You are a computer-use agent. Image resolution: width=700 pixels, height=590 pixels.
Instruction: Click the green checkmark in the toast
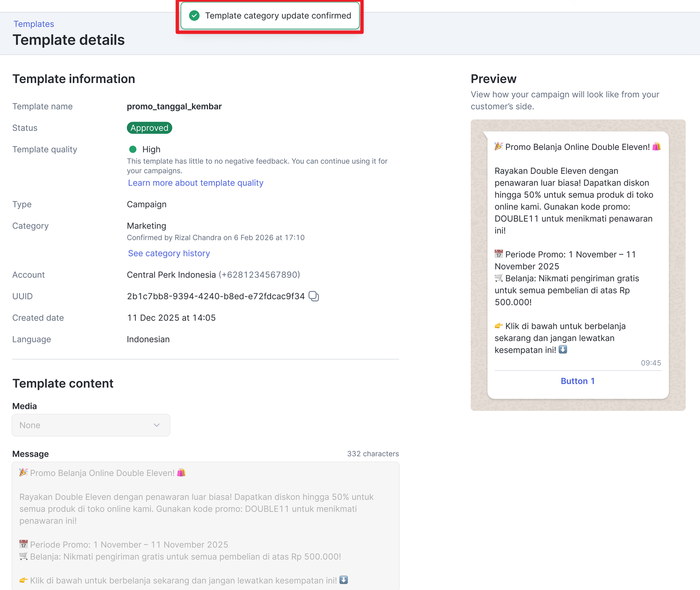194,16
